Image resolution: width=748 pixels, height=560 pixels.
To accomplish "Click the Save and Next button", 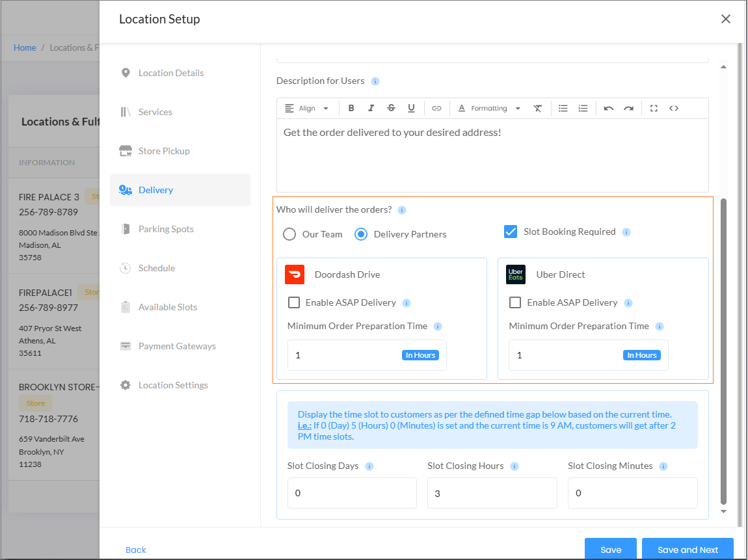I will pyautogui.click(x=688, y=550).
